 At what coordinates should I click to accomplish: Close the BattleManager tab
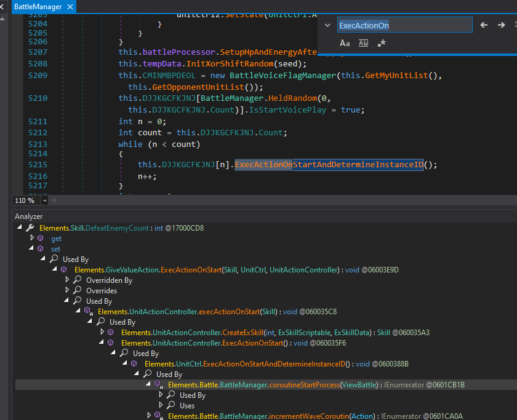click(70, 7)
